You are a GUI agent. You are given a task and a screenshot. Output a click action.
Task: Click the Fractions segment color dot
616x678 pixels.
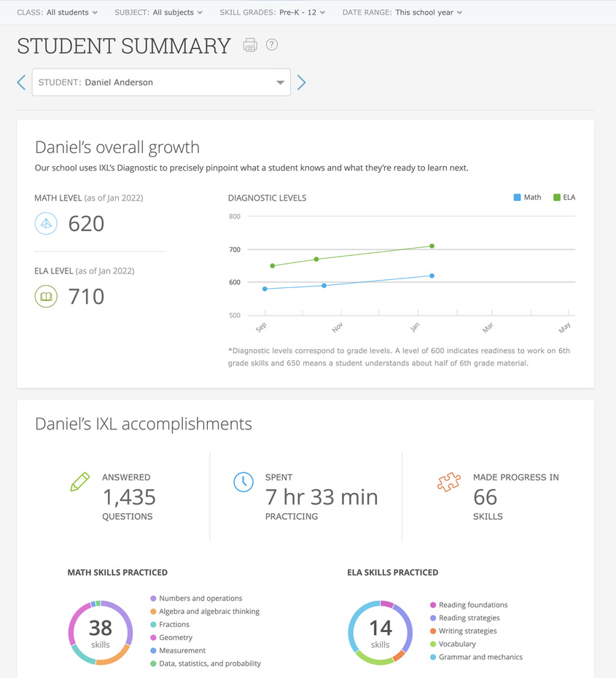coord(153,624)
